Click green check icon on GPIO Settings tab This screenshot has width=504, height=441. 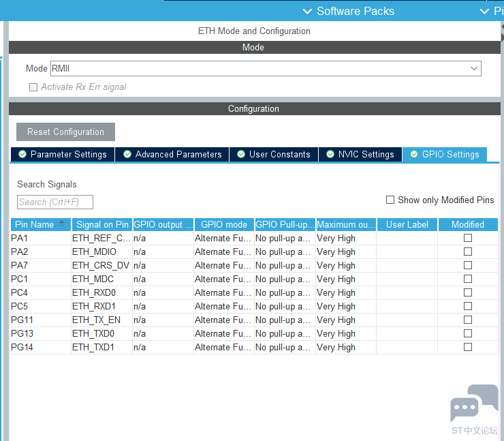[x=414, y=154]
